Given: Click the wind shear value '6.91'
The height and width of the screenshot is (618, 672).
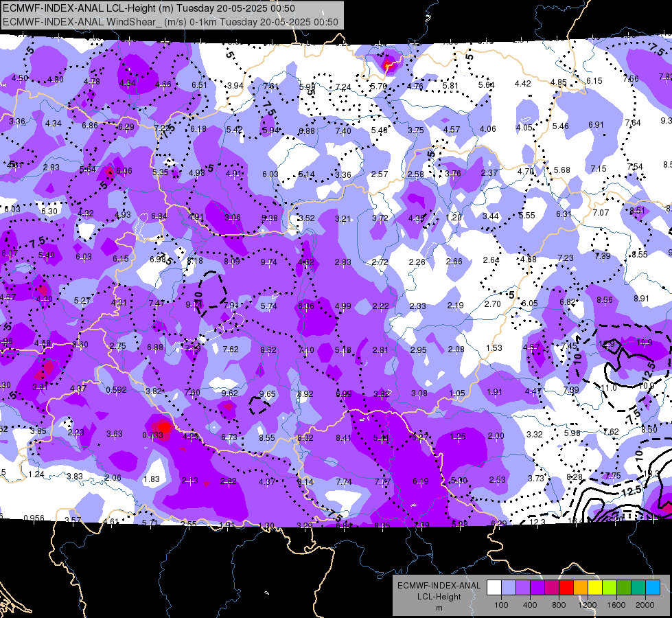Looking at the screenshot, I should click(596, 125).
